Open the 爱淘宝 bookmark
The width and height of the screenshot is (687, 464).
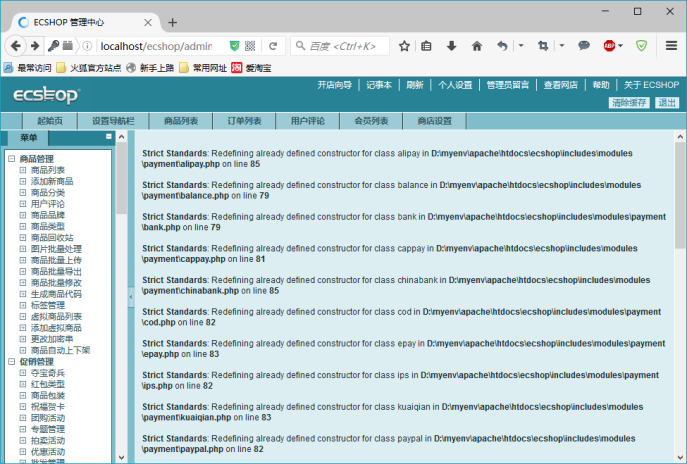251,68
